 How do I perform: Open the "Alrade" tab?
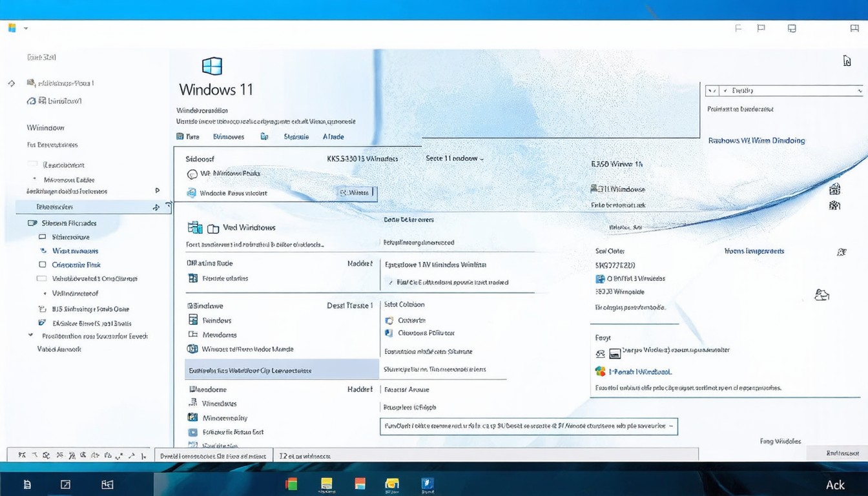coord(333,136)
